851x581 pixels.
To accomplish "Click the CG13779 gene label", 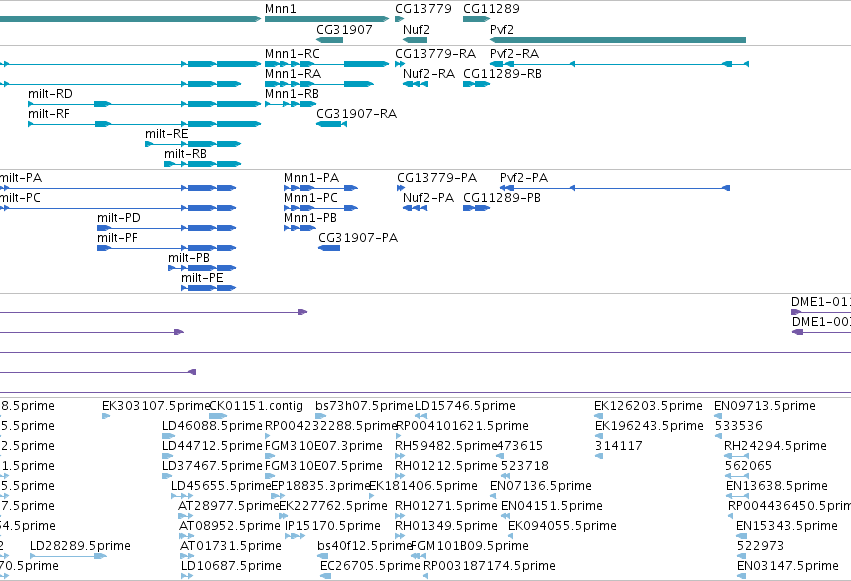I will (423, 9).
